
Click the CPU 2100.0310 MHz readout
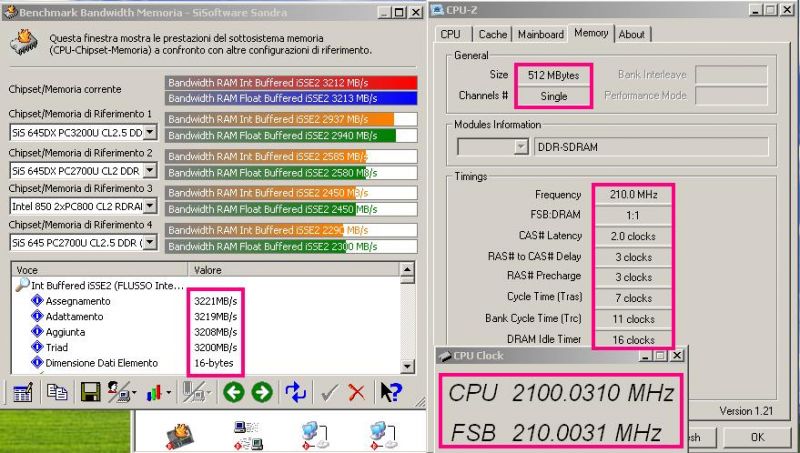pos(561,393)
